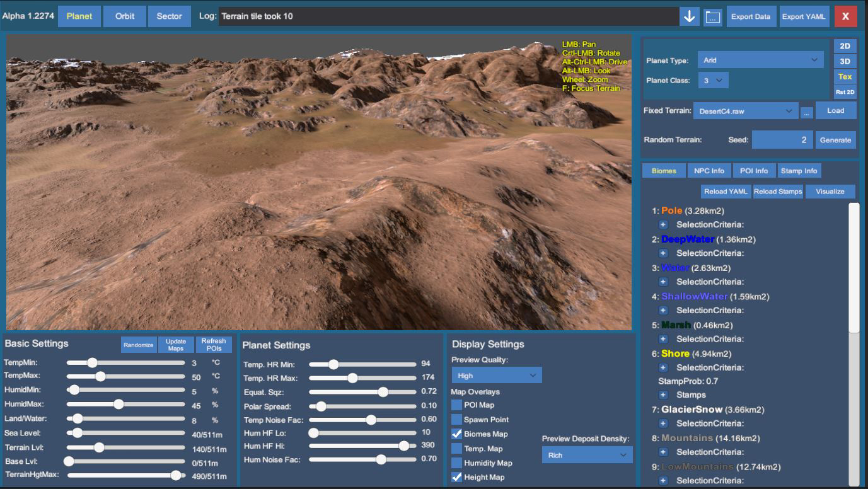Viewport: 868px width, 489px height.
Task: Click the biome list vertical scrollbar
Action: click(x=854, y=268)
